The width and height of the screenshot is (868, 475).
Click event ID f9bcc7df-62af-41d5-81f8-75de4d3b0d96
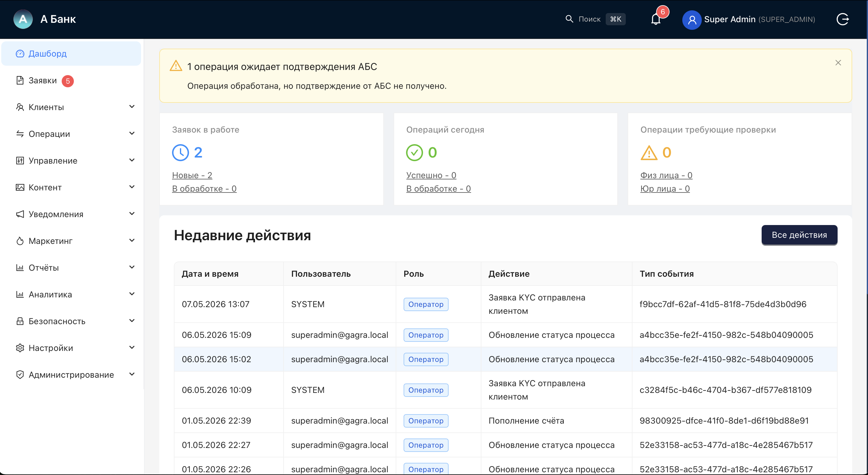point(723,304)
